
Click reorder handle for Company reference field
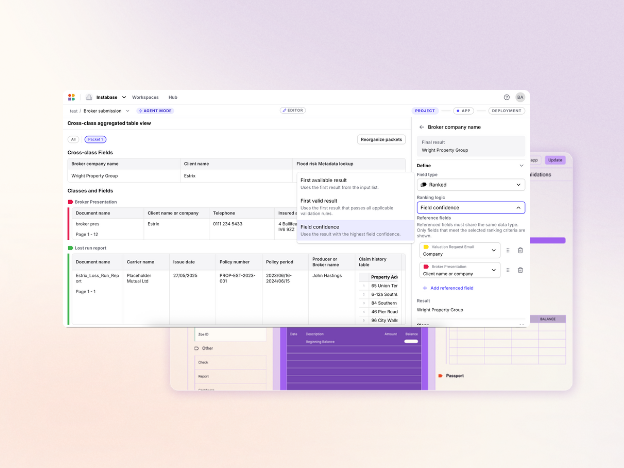508,250
